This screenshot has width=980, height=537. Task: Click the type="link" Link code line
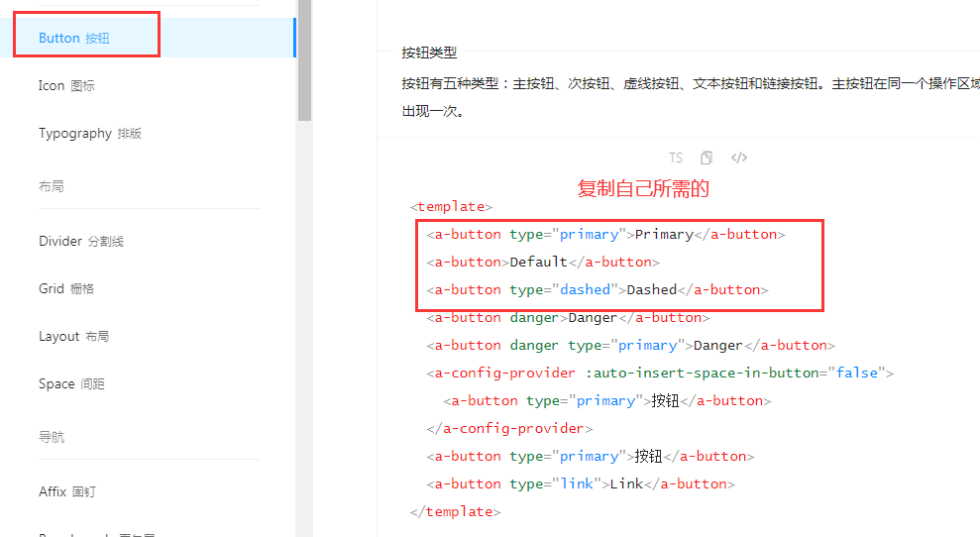click(581, 483)
